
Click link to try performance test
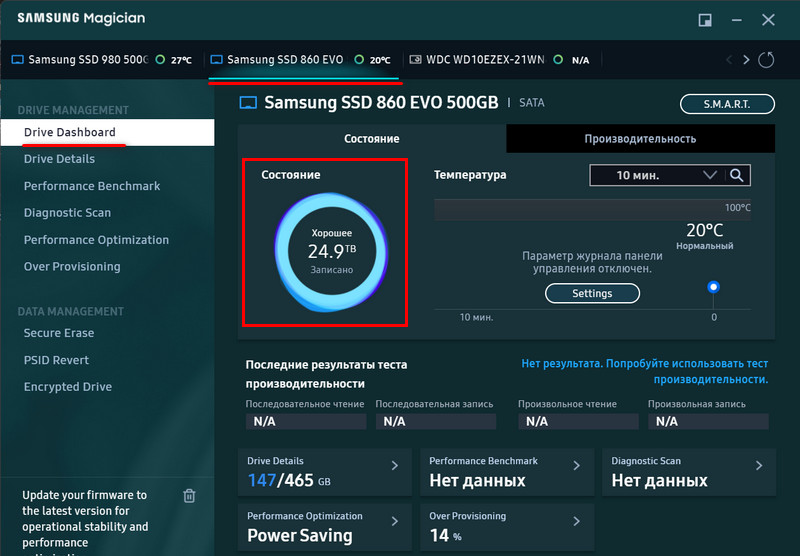(x=644, y=371)
